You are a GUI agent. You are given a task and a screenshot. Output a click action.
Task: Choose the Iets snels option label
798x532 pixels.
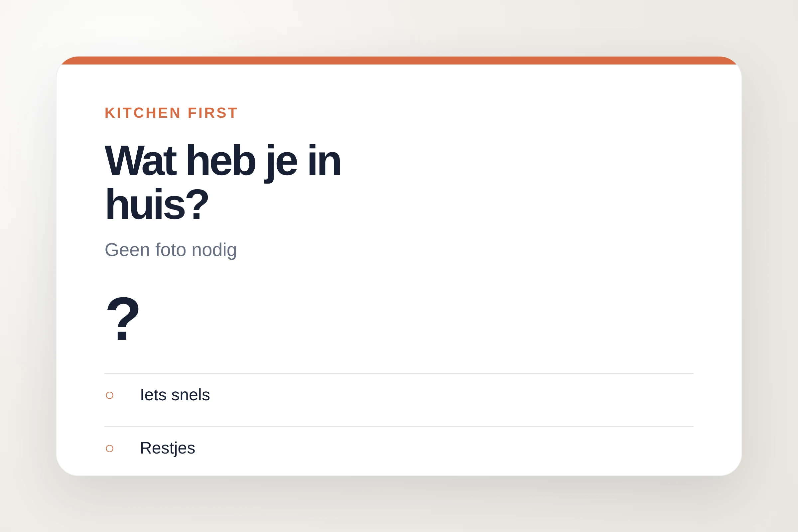[175, 395]
